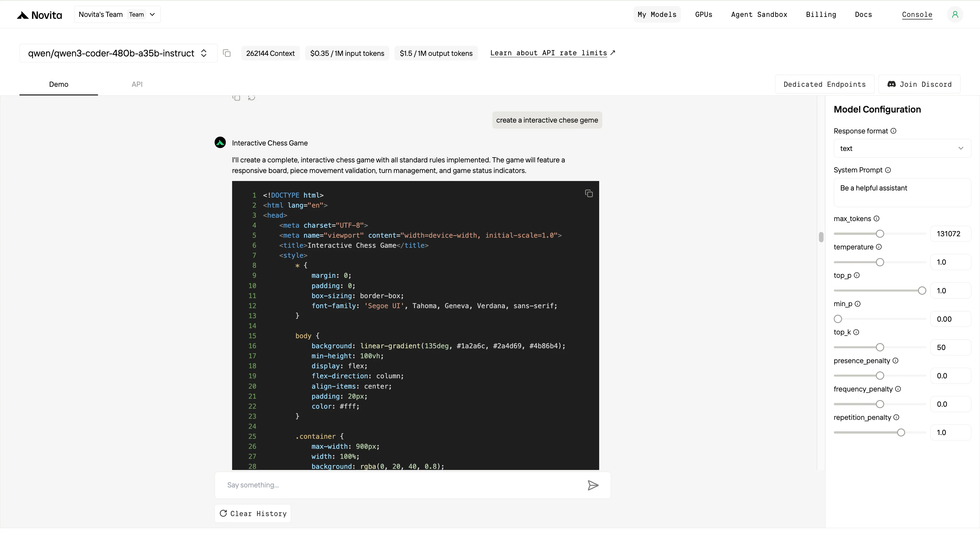Image resolution: width=980 pixels, height=543 pixels.
Task: Show max_tokens info tooltip
Action: pyautogui.click(x=876, y=218)
